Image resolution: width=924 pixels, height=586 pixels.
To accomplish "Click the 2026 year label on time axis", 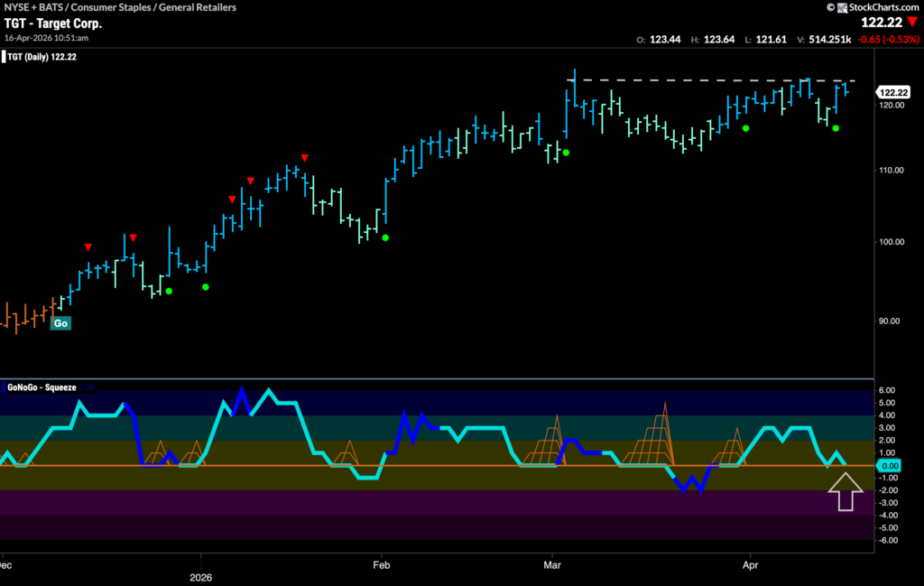I will point(201,577).
